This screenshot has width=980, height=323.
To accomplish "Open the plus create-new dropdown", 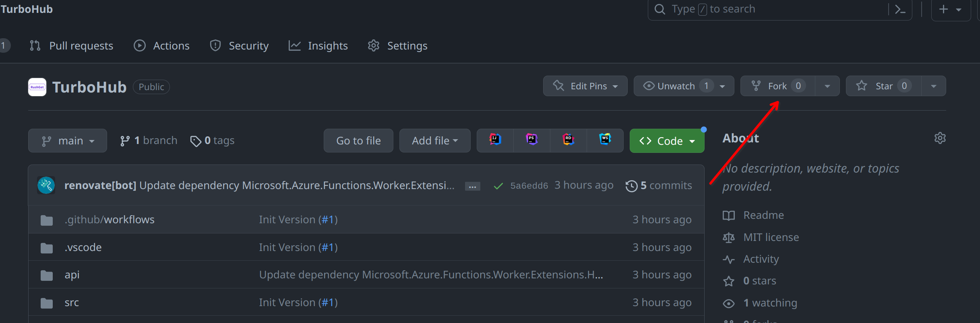I will click(x=951, y=9).
